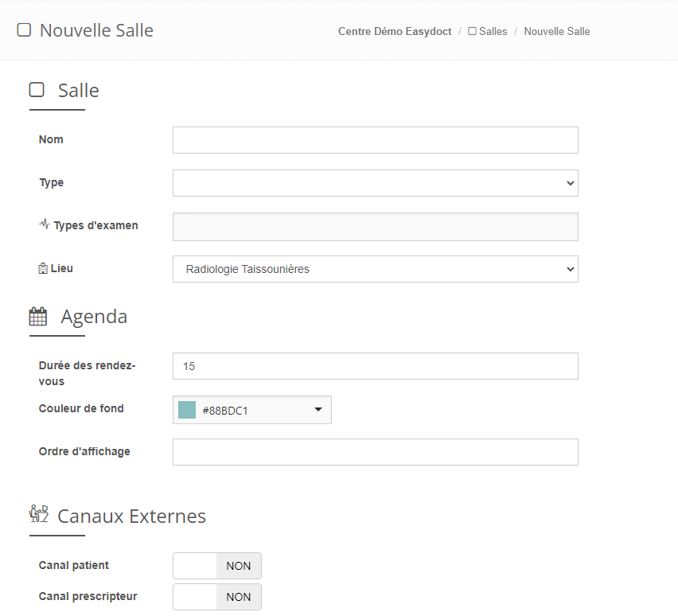
Task: Click the small square icon in Salles breadcrumb
Action: [x=473, y=32]
